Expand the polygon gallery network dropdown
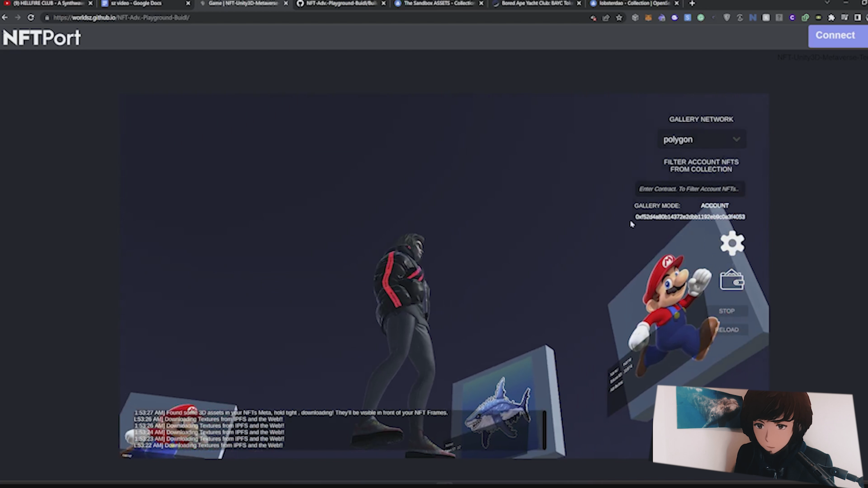This screenshot has height=488, width=868. [701, 140]
